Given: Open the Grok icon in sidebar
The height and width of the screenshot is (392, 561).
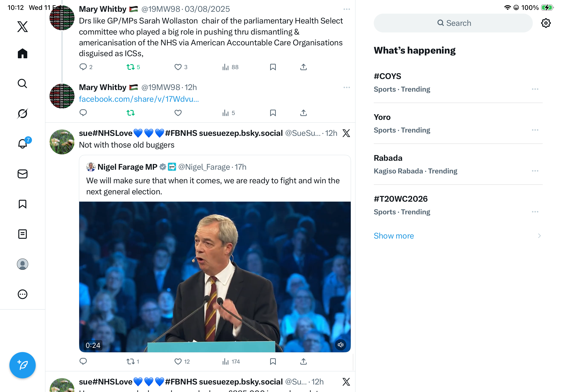Looking at the screenshot, I should (x=23, y=114).
